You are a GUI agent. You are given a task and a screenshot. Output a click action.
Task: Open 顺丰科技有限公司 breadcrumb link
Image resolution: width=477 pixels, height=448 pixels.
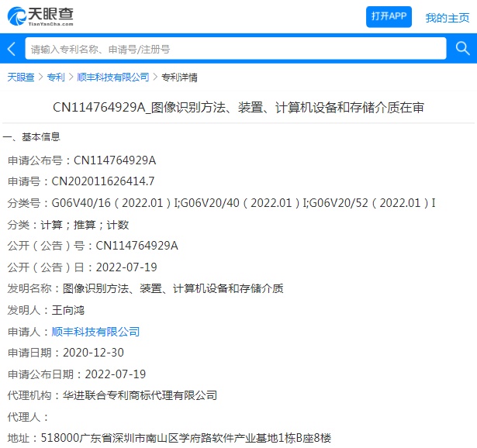click(x=113, y=78)
